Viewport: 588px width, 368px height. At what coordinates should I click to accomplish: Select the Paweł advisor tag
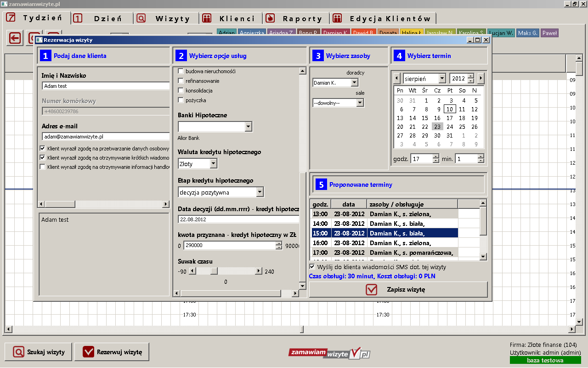click(549, 33)
